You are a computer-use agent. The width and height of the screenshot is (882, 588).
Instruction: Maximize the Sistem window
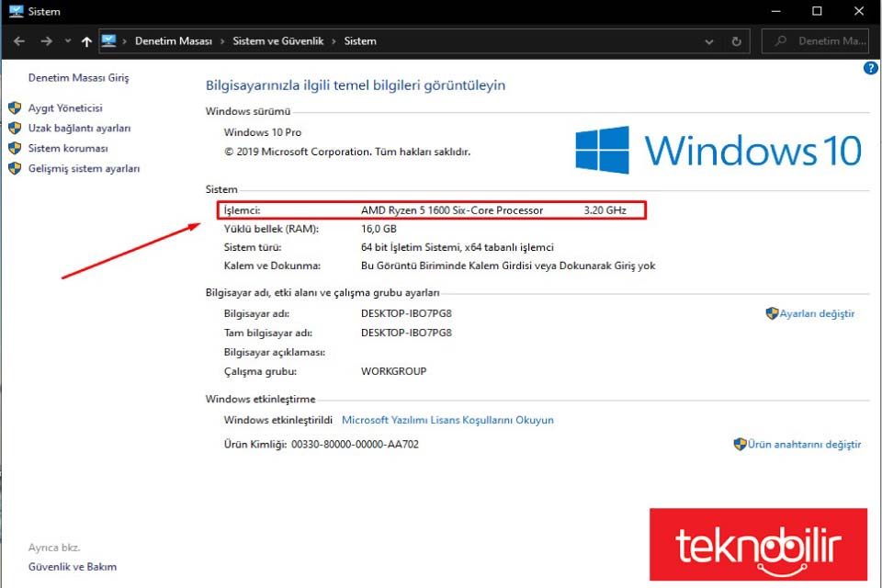[x=818, y=11]
